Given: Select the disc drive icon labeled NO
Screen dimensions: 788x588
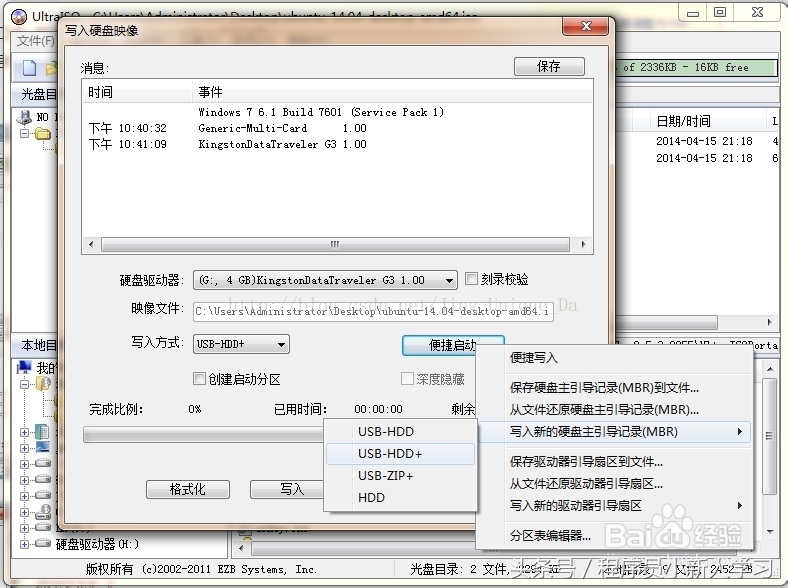Looking at the screenshot, I should pos(24,117).
